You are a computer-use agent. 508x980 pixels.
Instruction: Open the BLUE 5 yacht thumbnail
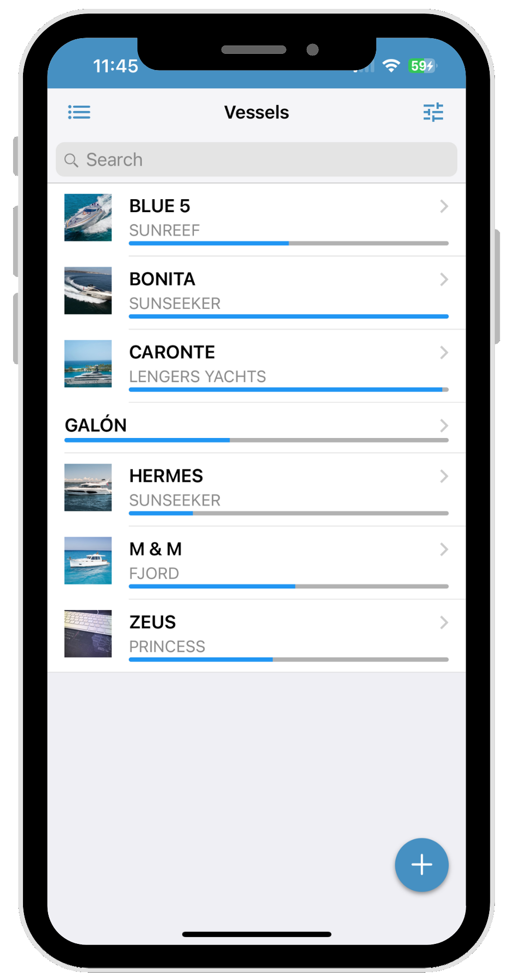pos(88,217)
